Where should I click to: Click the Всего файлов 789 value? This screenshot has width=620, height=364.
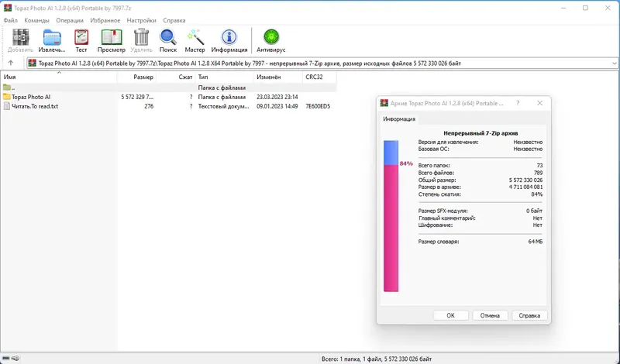point(538,173)
